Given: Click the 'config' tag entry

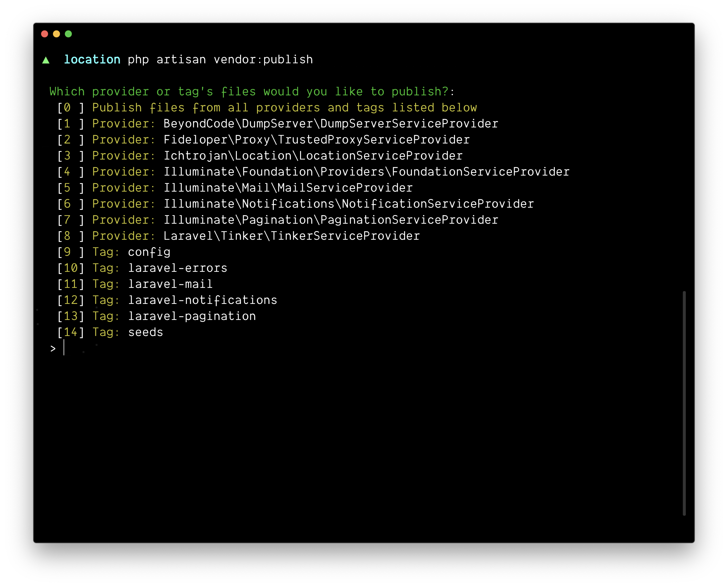Looking at the screenshot, I should pyautogui.click(x=114, y=252).
